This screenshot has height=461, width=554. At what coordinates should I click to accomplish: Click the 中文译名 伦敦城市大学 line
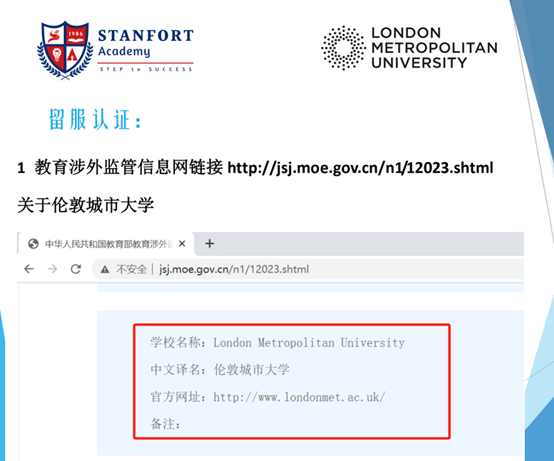point(220,370)
